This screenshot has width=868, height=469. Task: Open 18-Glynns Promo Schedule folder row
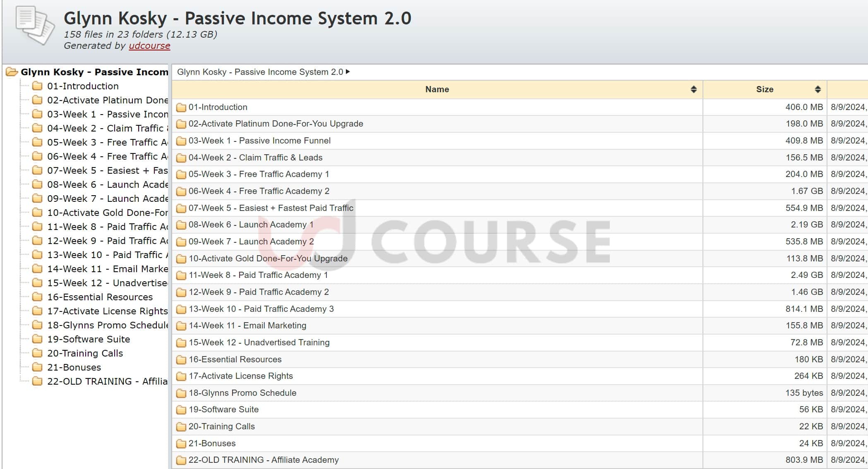coord(242,393)
